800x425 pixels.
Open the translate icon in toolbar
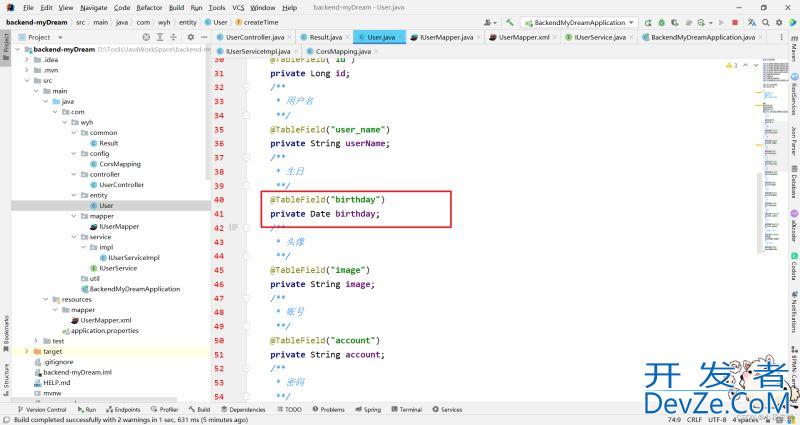click(x=752, y=22)
